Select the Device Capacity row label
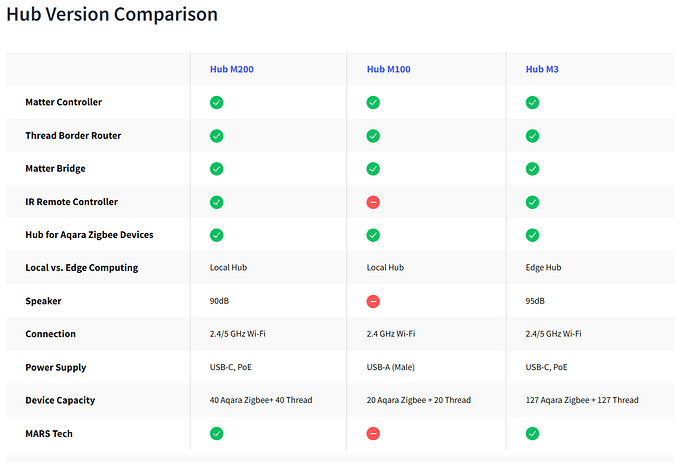689x462 pixels. tap(60, 400)
